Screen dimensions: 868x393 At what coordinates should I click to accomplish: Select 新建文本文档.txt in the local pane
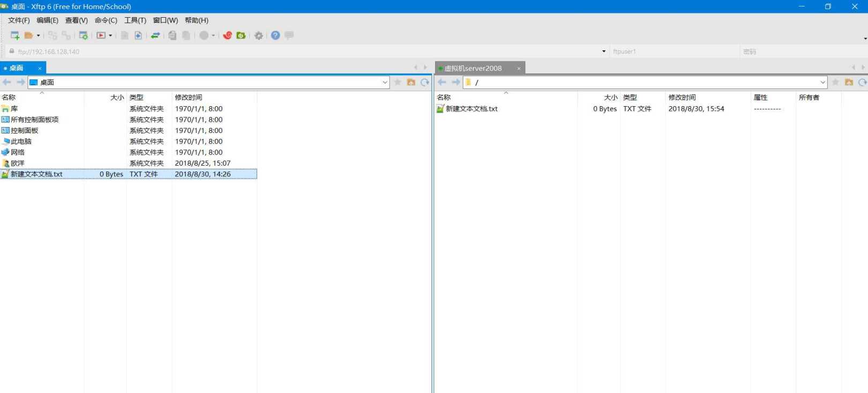tap(129, 174)
